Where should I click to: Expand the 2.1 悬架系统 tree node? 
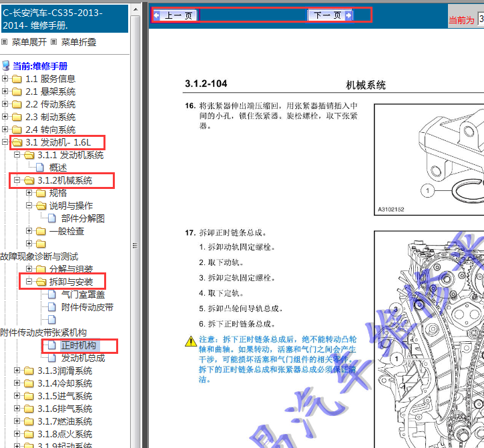pos(5,91)
